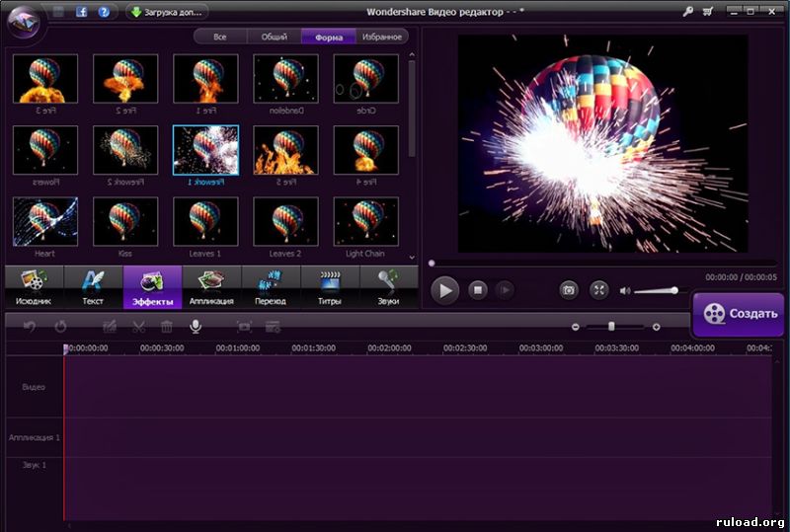Open full screen preview mode

tap(598, 290)
